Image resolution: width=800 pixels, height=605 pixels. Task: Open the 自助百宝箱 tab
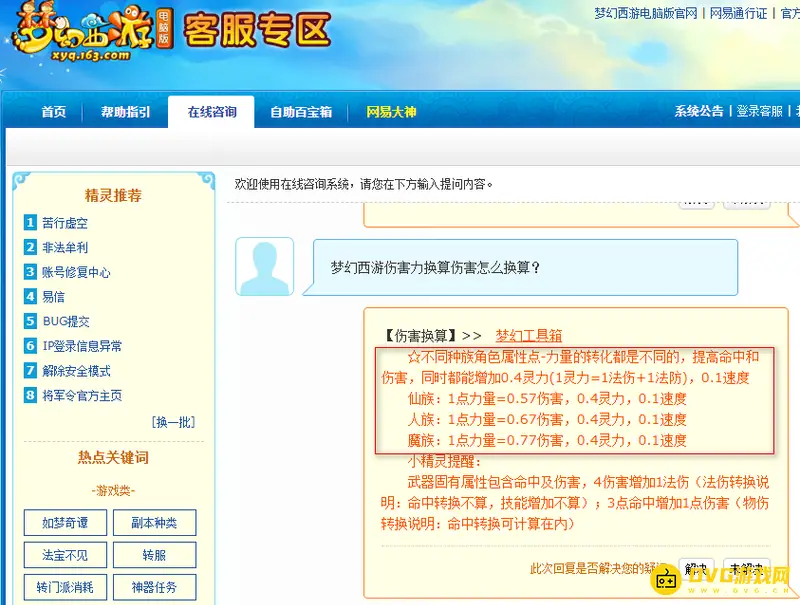[301, 112]
